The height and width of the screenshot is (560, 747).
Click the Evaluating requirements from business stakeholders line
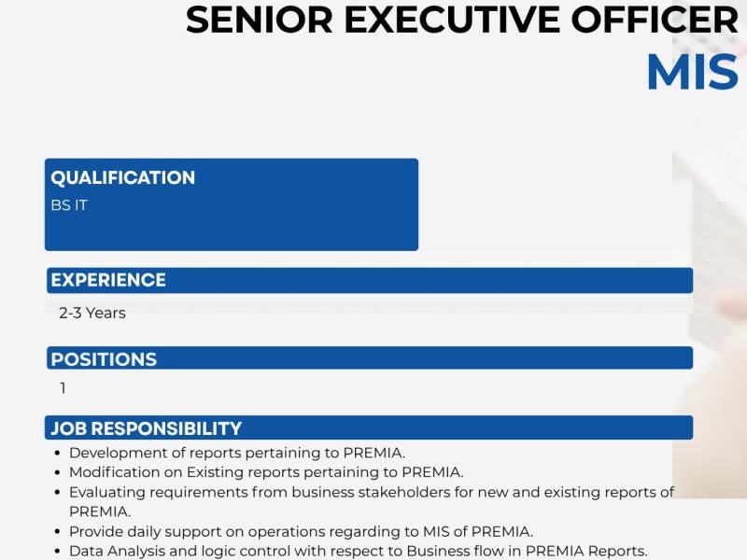coord(372,492)
